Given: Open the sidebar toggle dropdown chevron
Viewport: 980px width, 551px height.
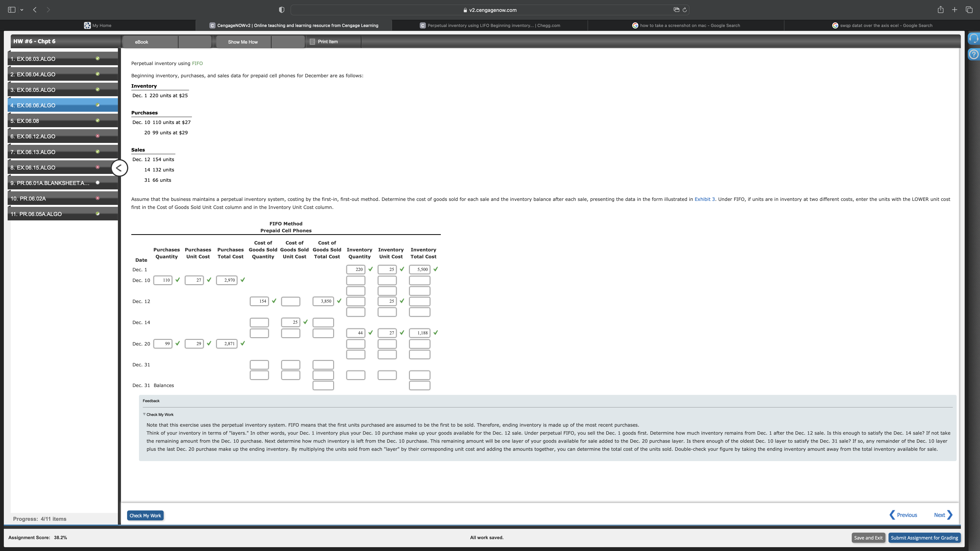Looking at the screenshot, I should (22, 10).
